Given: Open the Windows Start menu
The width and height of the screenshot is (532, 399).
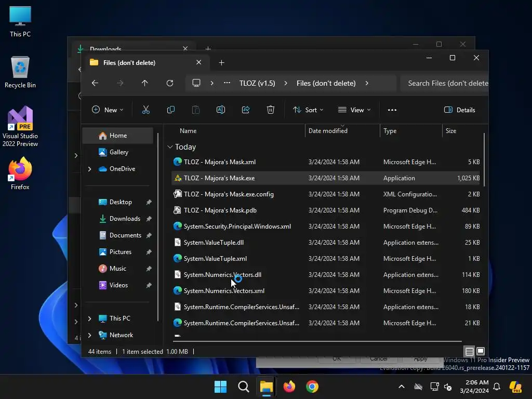Looking at the screenshot, I should coord(220,387).
